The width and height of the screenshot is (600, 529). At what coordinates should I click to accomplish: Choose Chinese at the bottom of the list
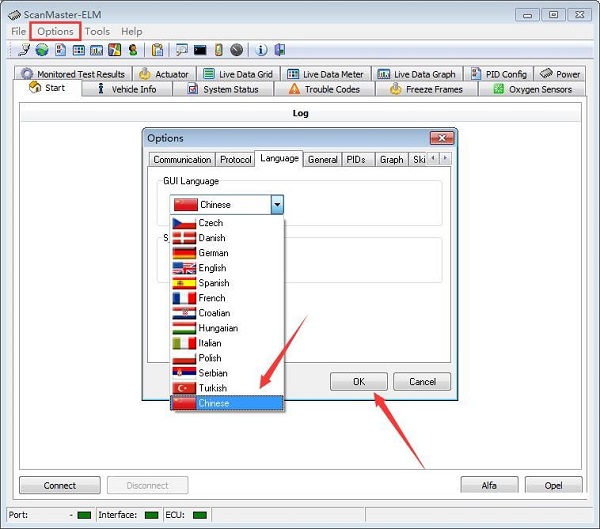[213, 403]
